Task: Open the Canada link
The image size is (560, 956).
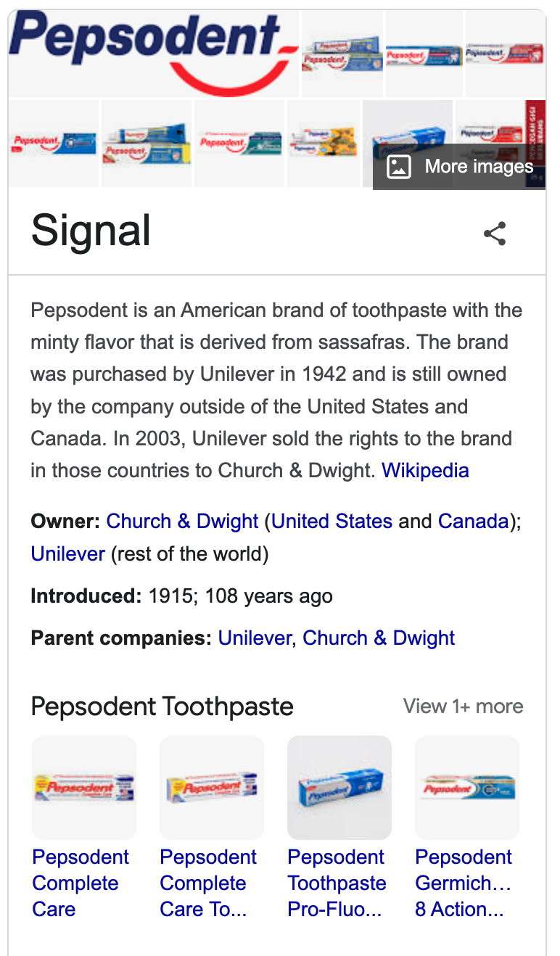Action: coord(473,522)
